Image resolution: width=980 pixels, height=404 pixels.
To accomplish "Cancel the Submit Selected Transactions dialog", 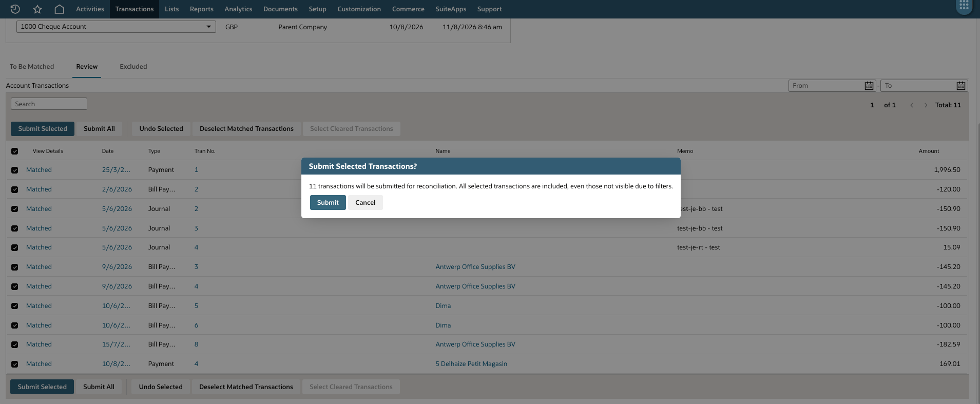I will pos(365,203).
